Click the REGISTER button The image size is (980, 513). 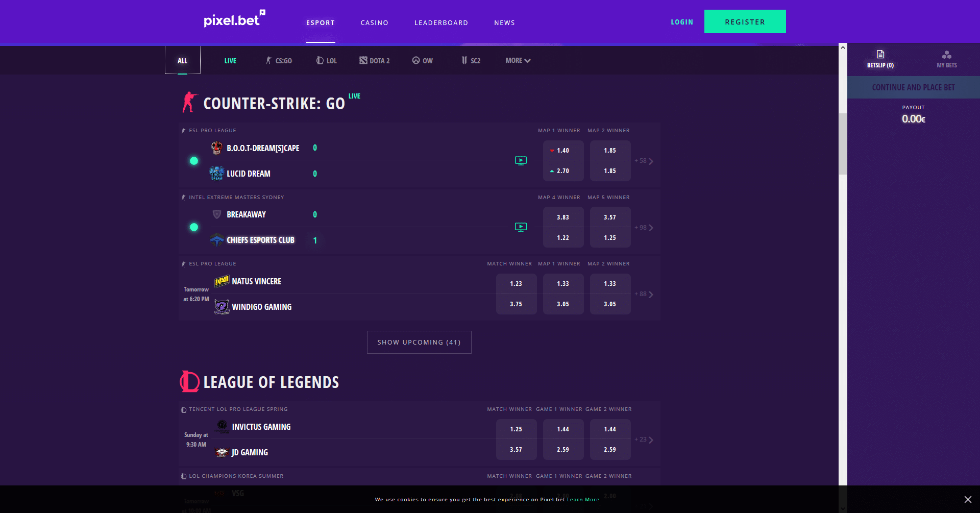tap(745, 21)
